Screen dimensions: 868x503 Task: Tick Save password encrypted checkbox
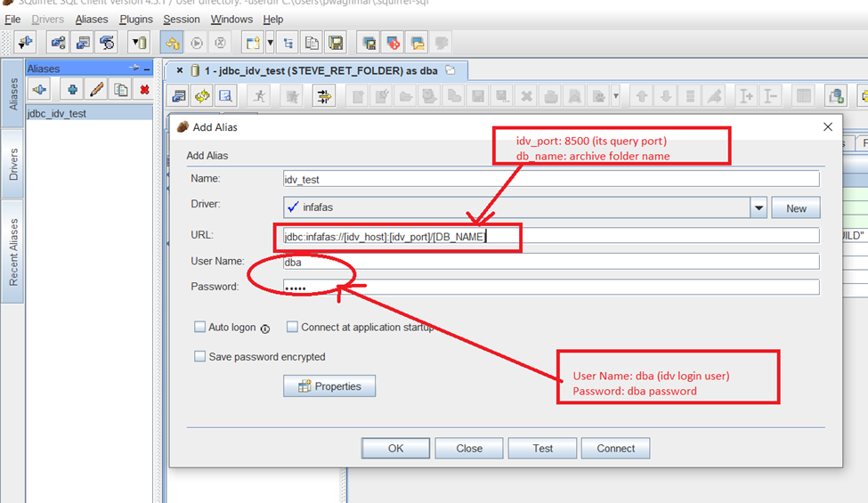point(199,356)
